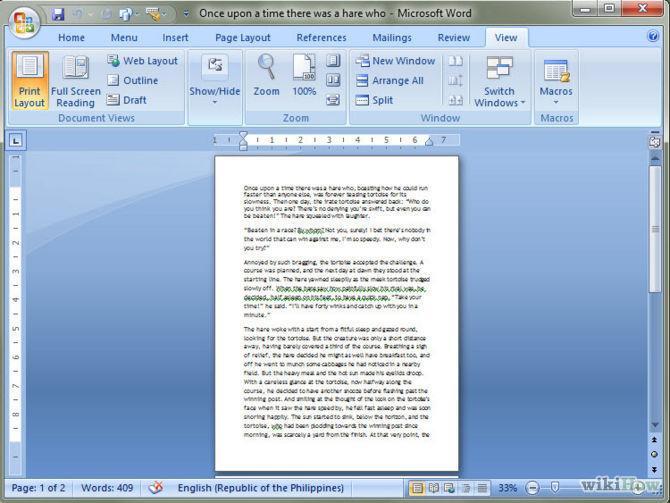Screen dimensions: 670x503
Task: Click Next Page double-arrow button
Action: click(x=654, y=469)
